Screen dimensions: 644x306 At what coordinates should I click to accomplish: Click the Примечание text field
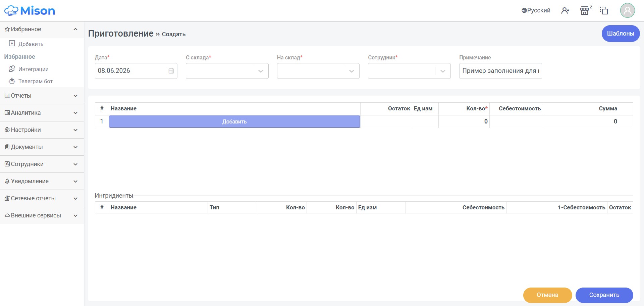(x=500, y=71)
